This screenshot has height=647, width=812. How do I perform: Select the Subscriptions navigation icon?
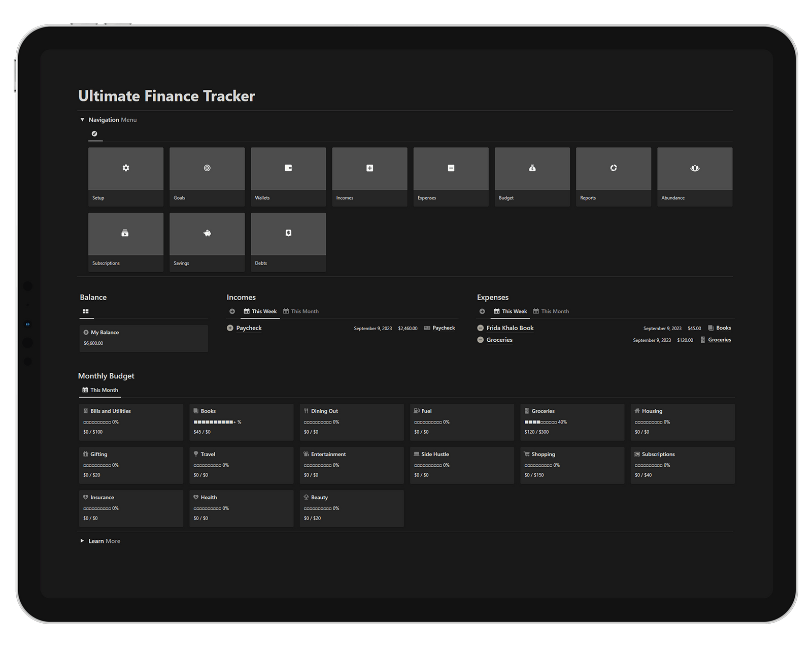(125, 234)
